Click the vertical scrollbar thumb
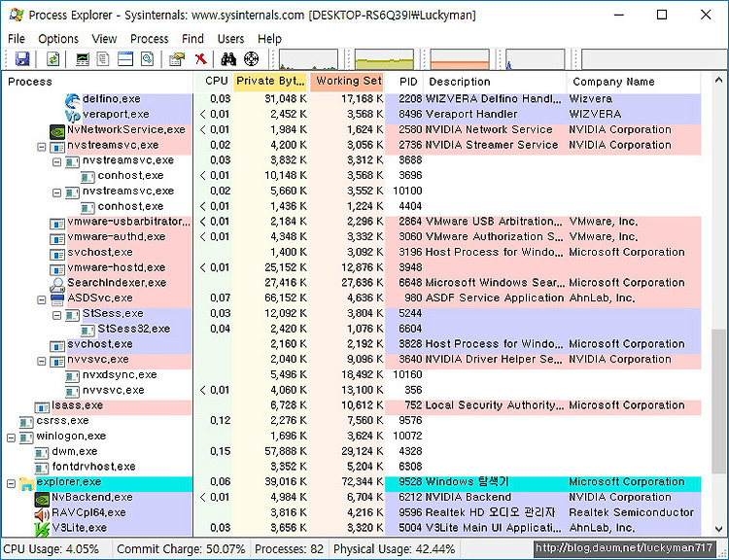 (718, 401)
